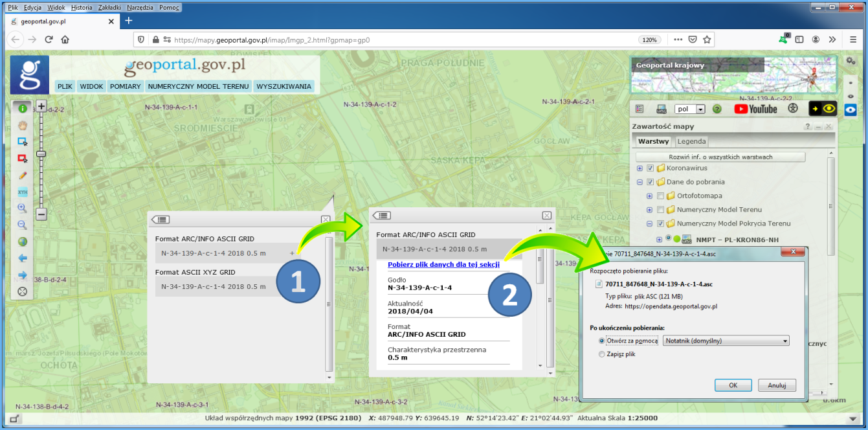The width and height of the screenshot is (868, 430).
Task: Uncheck Numeryczny Model Pokrycia Terenu checkbox
Action: tap(661, 223)
